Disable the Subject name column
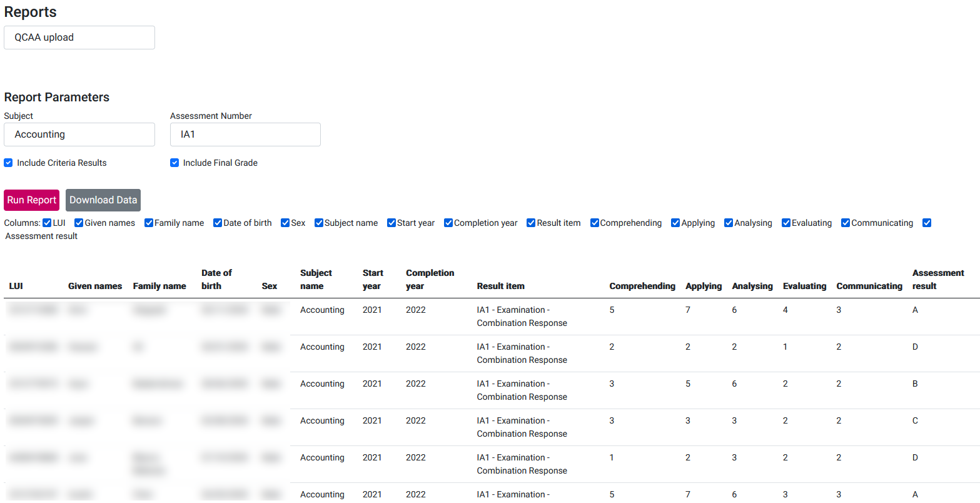The image size is (980, 503). (x=319, y=222)
